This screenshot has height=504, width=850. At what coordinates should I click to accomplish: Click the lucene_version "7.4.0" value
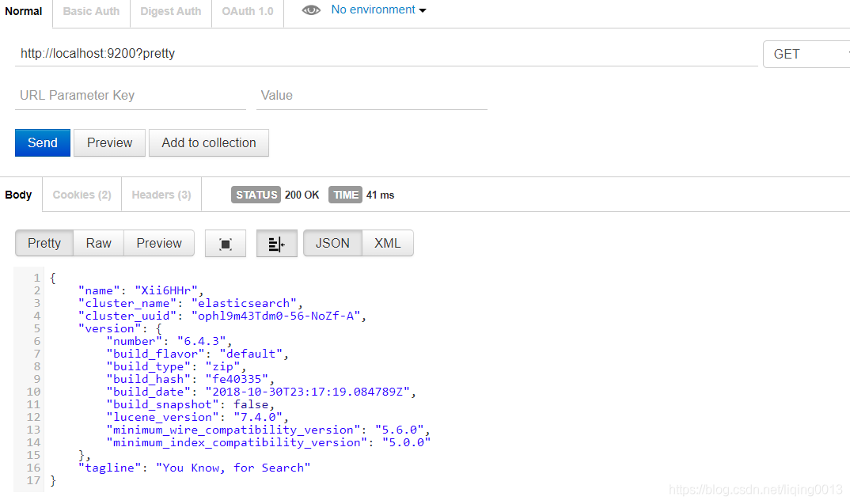coord(258,417)
